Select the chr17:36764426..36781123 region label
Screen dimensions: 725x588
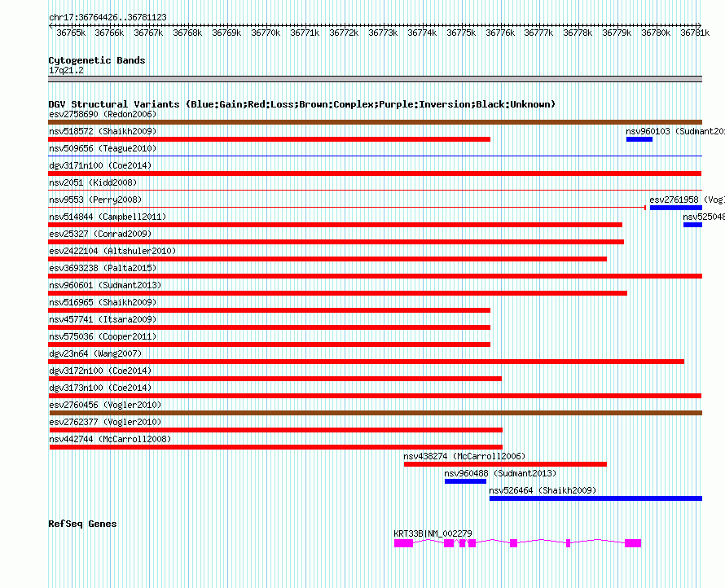point(108,17)
